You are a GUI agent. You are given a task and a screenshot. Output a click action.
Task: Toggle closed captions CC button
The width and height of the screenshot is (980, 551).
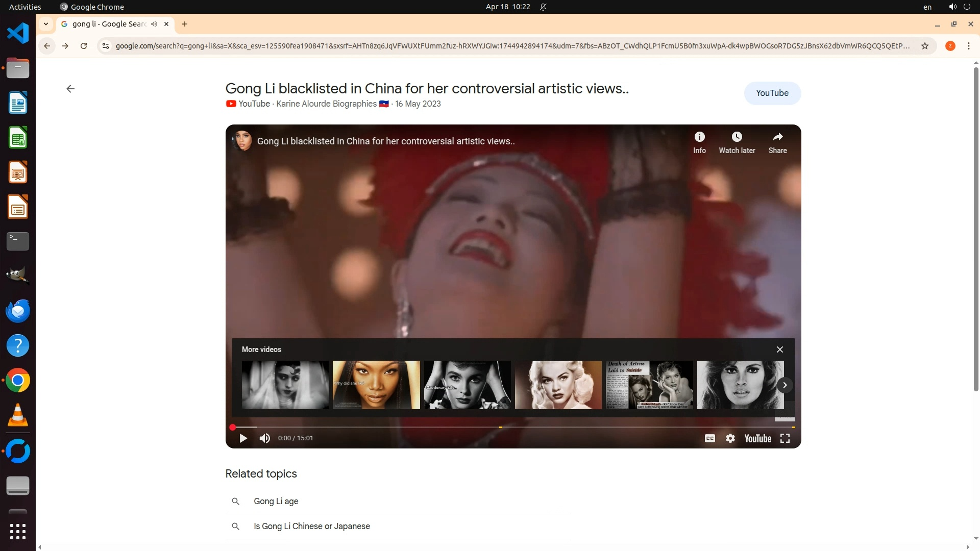coord(709,438)
